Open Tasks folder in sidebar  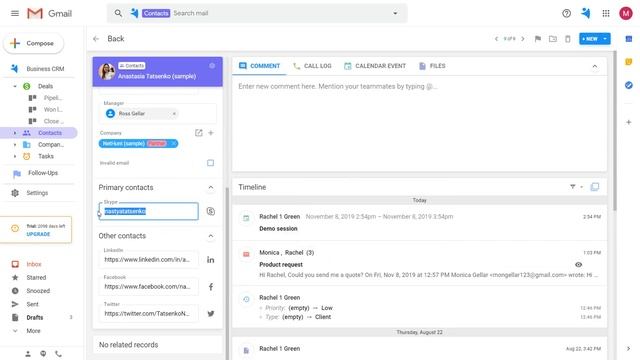(x=46, y=156)
